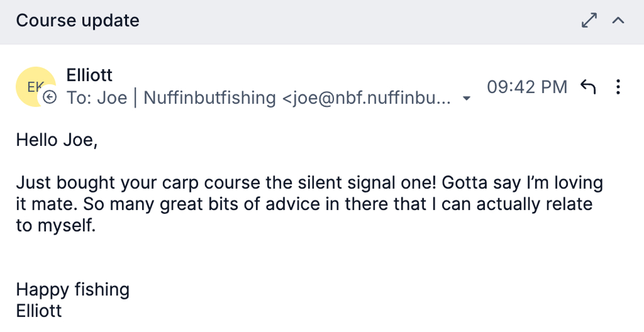Click sender name Elliott in header
Screen dimensions: 644x332
pyautogui.click(x=89, y=75)
